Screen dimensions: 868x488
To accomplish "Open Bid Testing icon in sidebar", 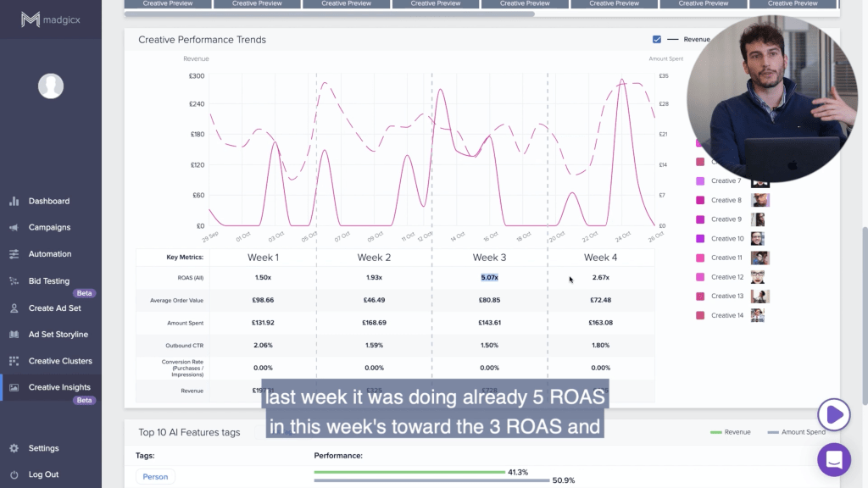I will [14, 281].
